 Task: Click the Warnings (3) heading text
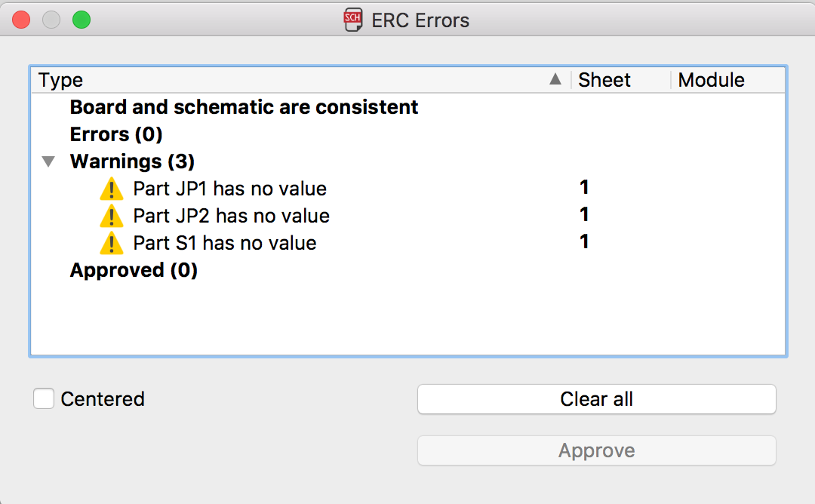(133, 161)
